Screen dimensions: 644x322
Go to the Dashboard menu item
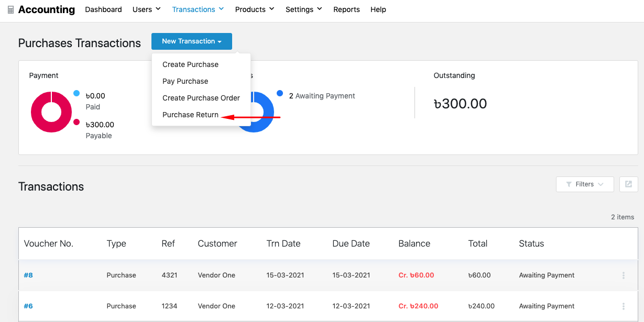coord(103,9)
